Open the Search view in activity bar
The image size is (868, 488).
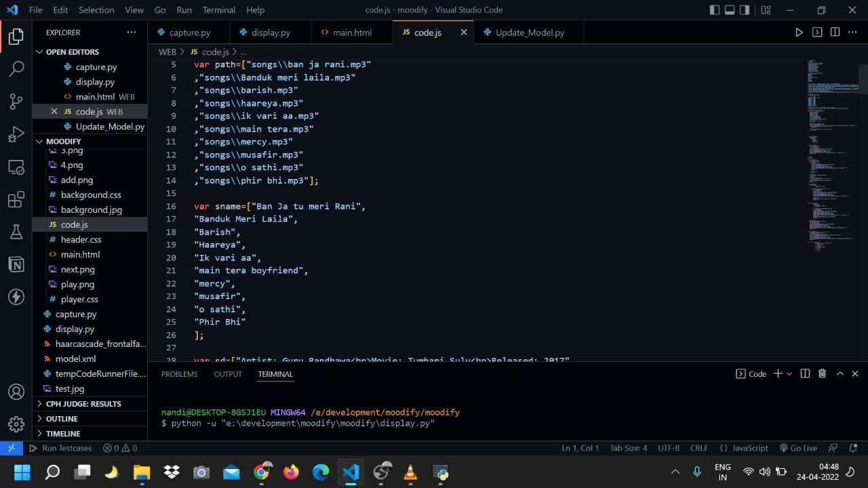16,69
